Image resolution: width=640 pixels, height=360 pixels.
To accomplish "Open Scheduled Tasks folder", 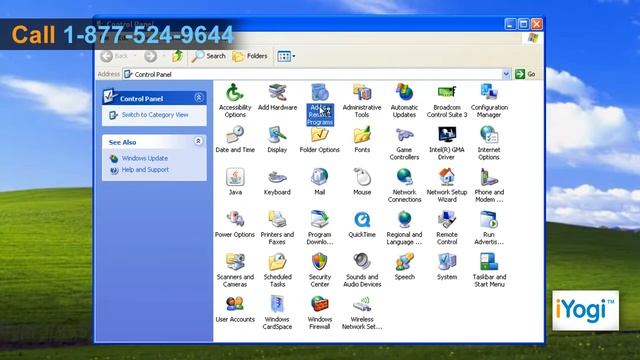I will [278, 270].
